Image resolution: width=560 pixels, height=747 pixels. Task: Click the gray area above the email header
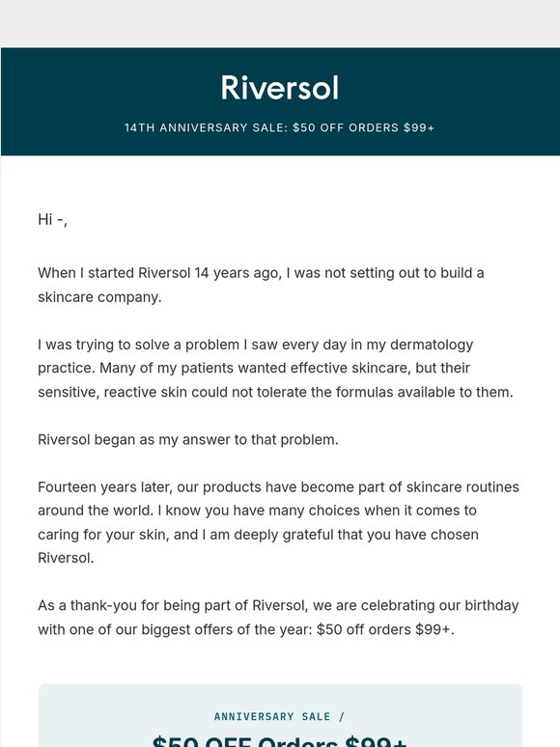(x=280, y=23)
